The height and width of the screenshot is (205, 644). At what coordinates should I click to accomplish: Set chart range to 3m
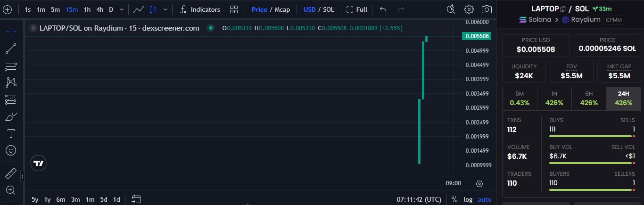click(x=75, y=199)
